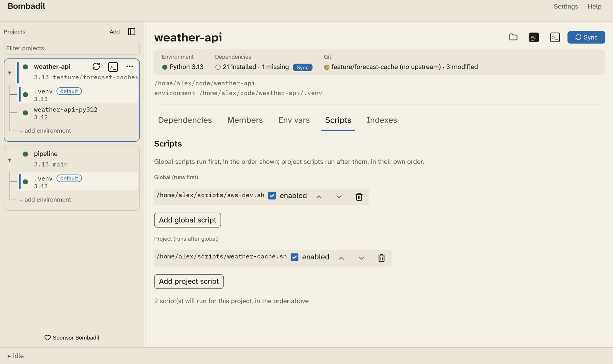
Task: Collapse the weather-api project tree
Action: point(10,73)
